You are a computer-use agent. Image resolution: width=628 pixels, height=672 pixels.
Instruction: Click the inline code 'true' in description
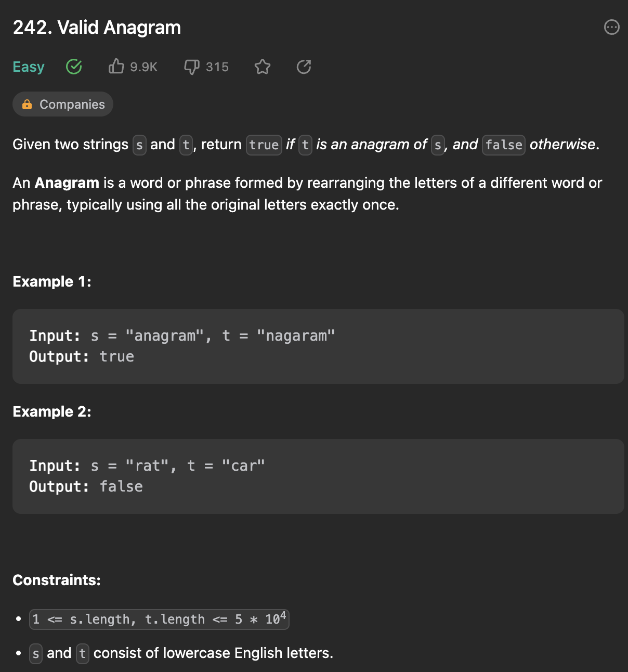[264, 145]
